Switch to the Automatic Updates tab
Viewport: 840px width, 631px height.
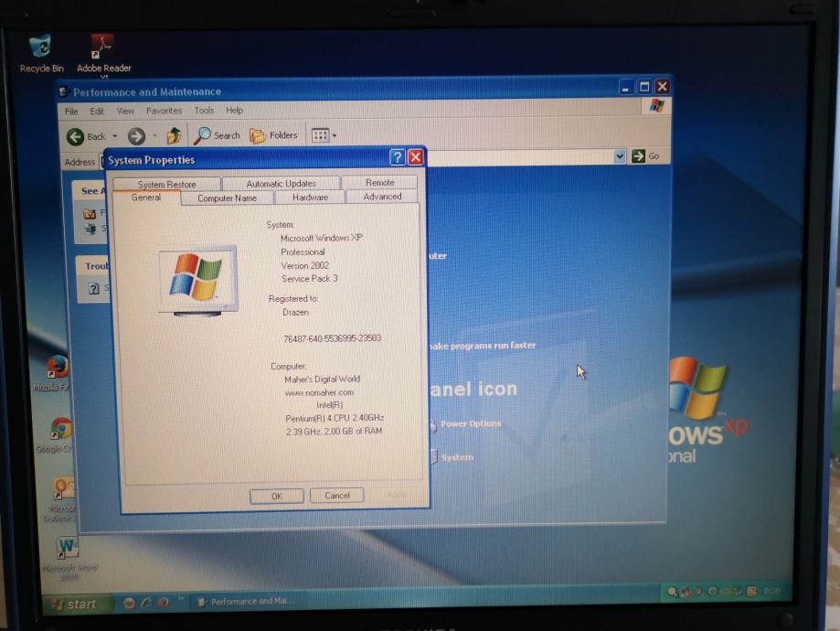[281, 183]
